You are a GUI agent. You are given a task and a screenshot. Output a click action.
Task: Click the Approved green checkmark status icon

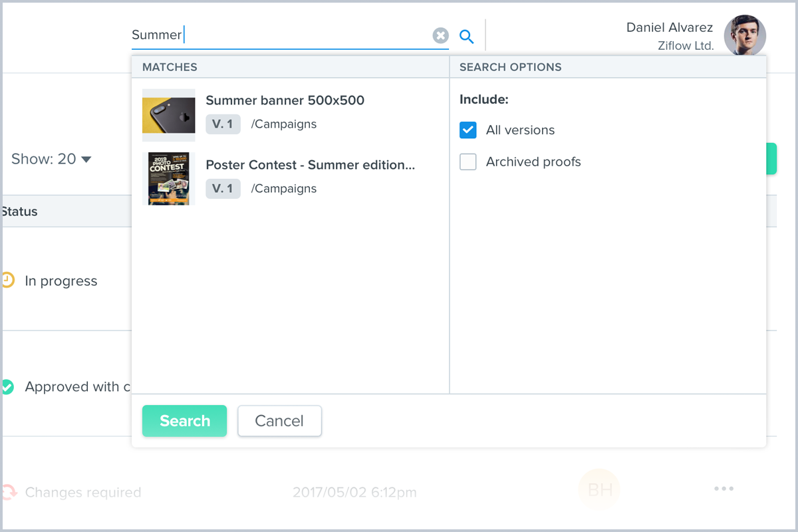tap(7, 386)
